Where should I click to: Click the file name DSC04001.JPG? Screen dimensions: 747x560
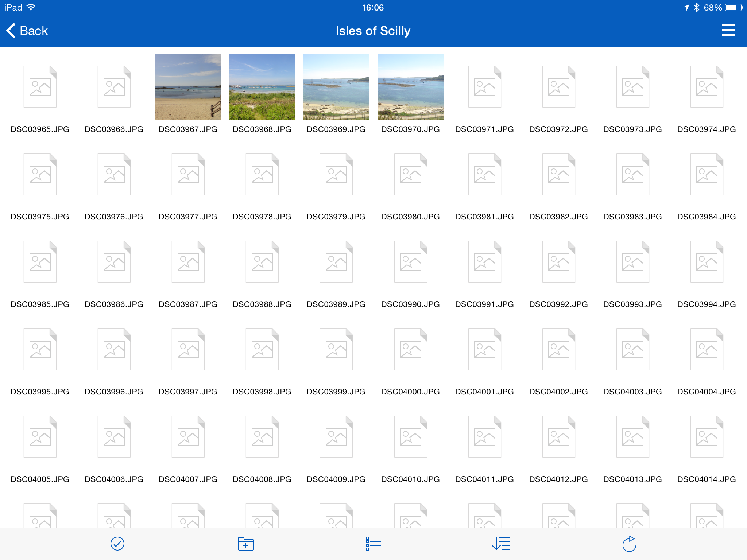(x=485, y=392)
